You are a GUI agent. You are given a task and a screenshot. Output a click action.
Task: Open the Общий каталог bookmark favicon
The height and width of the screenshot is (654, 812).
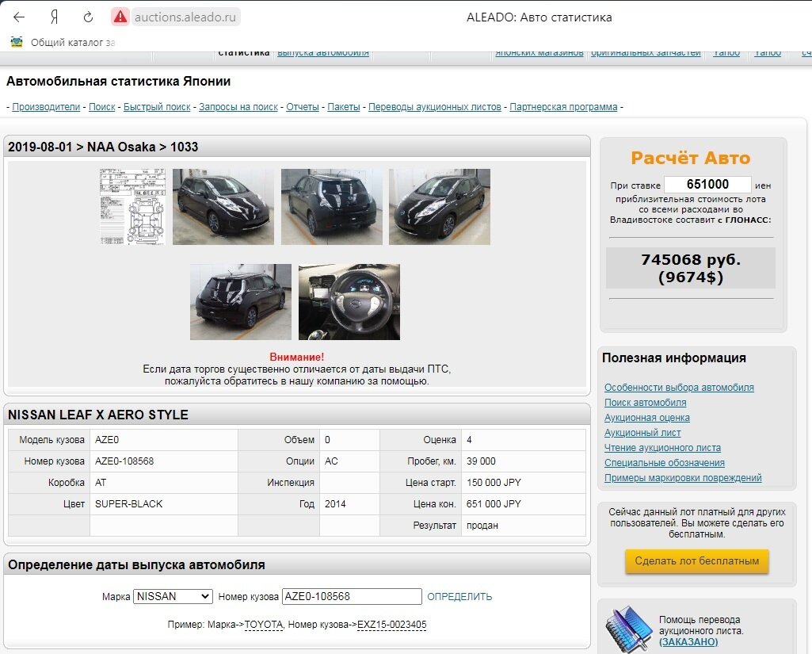click(x=17, y=43)
